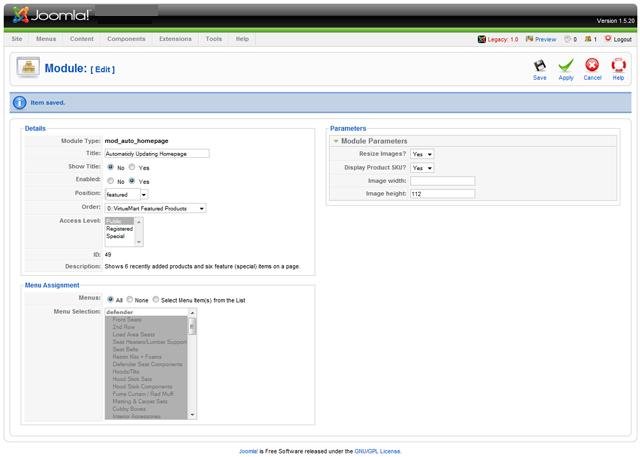
Task: Select Public in Access Level list
Action: pos(120,222)
